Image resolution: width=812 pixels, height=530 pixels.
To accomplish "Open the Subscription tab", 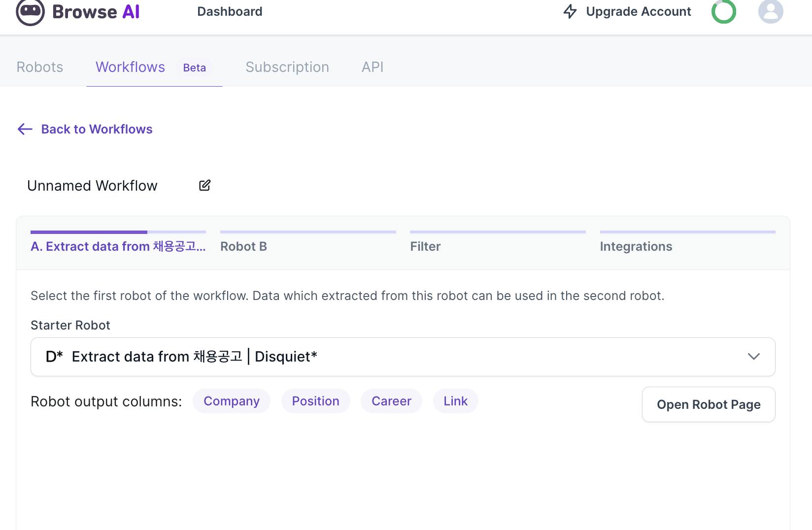I will tap(287, 67).
